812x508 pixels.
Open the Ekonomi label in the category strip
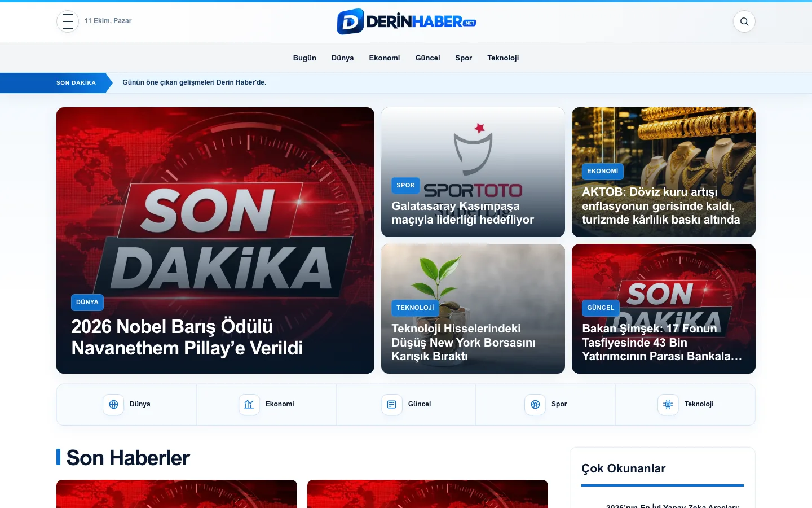(280, 404)
